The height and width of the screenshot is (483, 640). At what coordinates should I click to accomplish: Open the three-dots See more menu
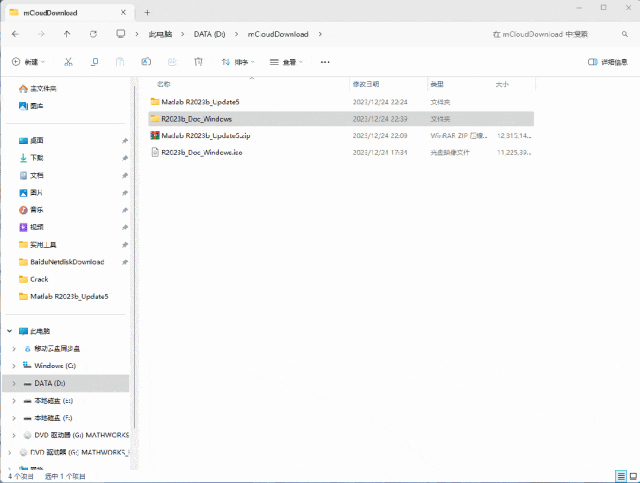tap(325, 62)
